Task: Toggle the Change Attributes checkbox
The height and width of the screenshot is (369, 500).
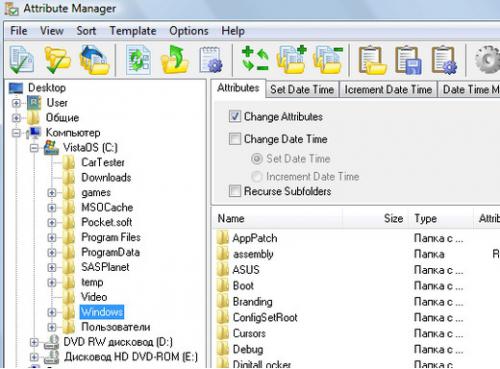Action: (x=235, y=116)
